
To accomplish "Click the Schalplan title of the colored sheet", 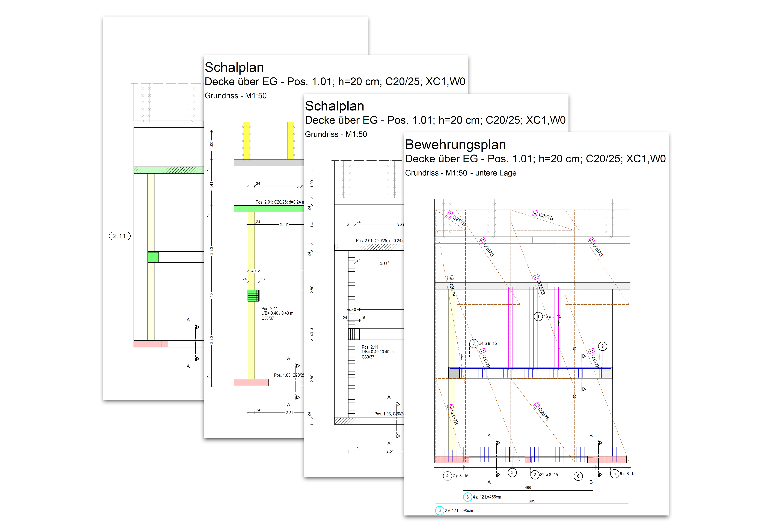I will (x=234, y=67).
